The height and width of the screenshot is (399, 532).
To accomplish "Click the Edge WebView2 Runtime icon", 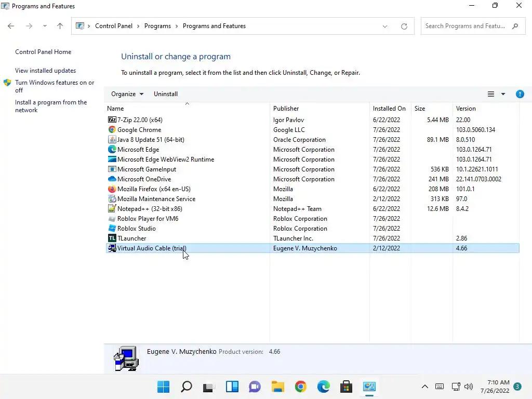I will click(x=112, y=159).
